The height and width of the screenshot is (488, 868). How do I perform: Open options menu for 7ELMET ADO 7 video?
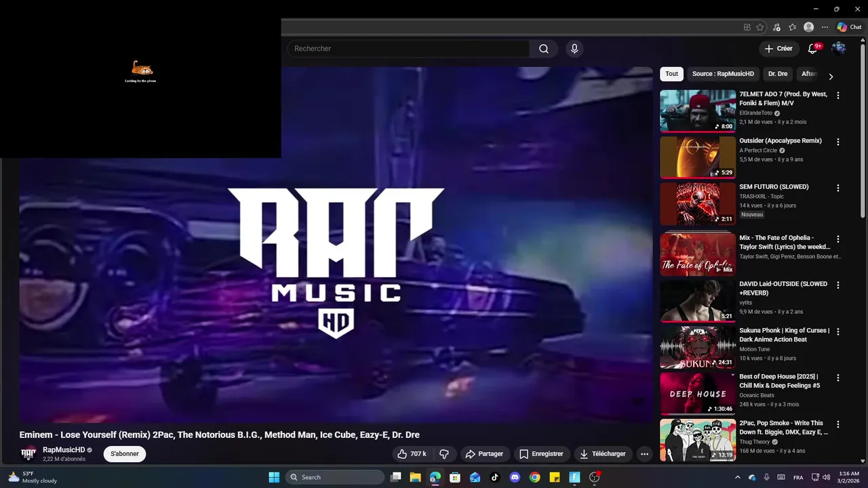(x=838, y=96)
